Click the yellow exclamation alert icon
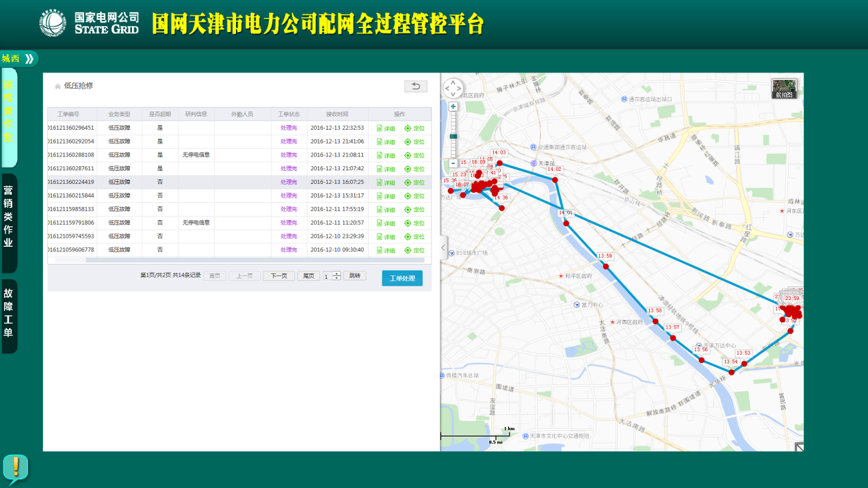Screen dimensions: 868x488 coord(15,468)
